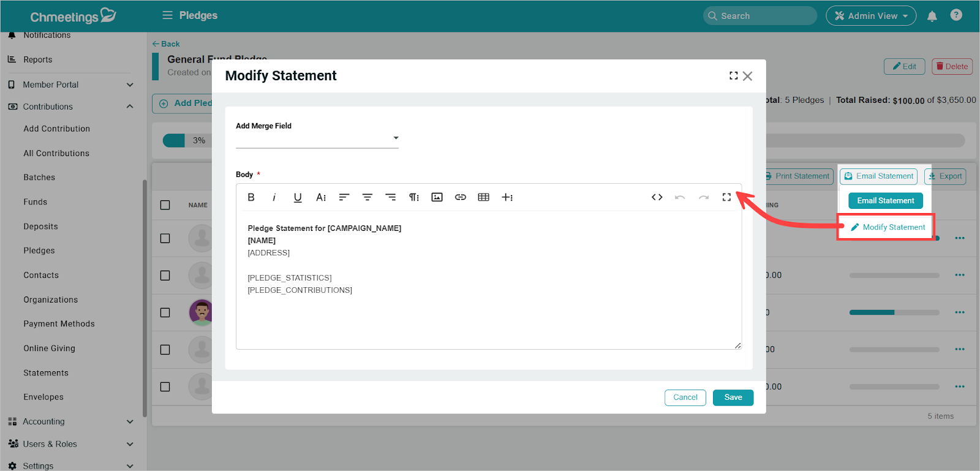Insert a table in the body

(483, 197)
